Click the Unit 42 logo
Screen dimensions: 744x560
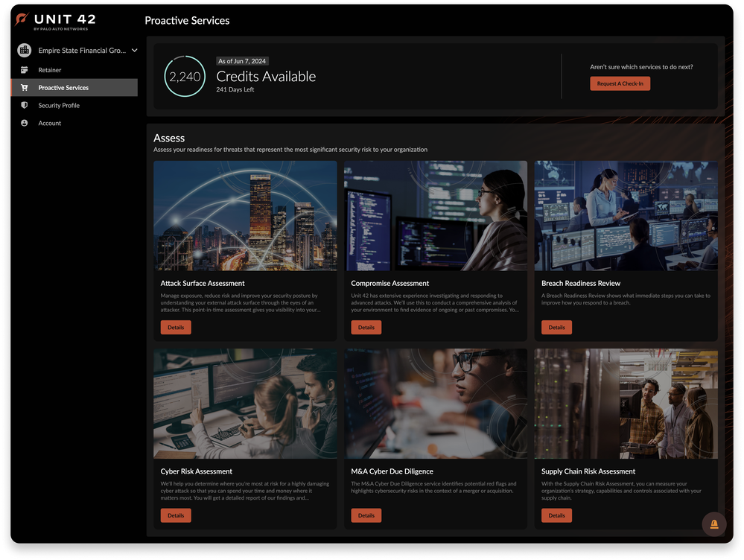(56, 22)
